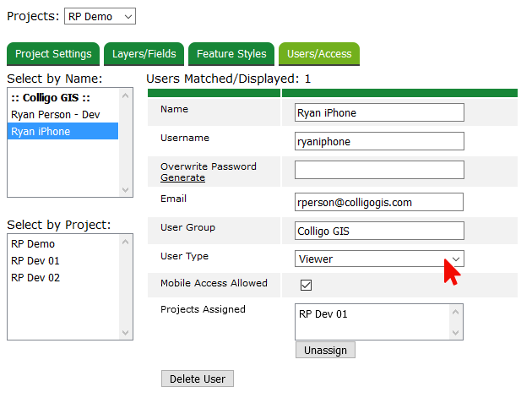Click the Overwrite Password field

point(379,170)
